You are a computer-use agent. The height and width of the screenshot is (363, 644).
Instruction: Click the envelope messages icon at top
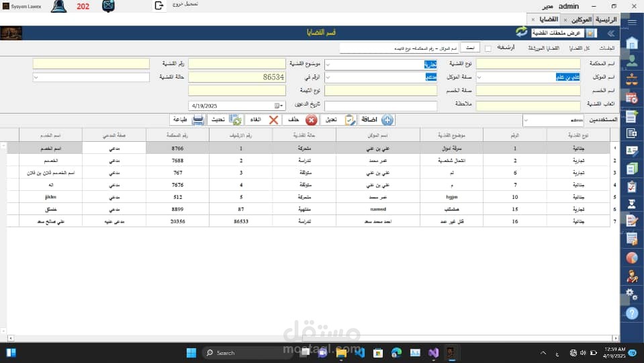(x=108, y=6)
